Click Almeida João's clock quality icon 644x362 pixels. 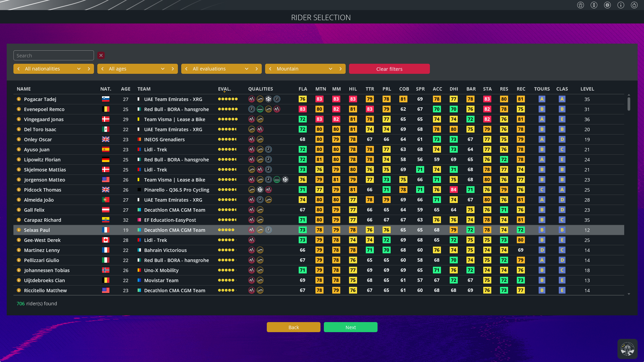coord(260,200)
